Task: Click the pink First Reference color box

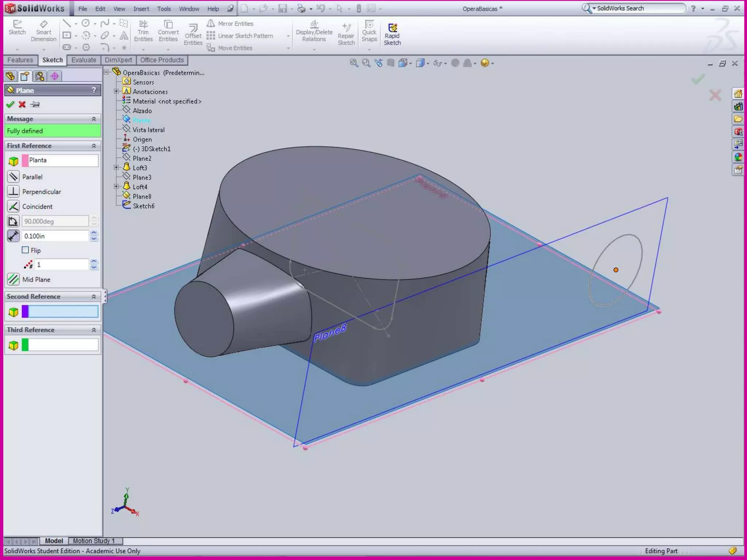Action: pos(25,160)
